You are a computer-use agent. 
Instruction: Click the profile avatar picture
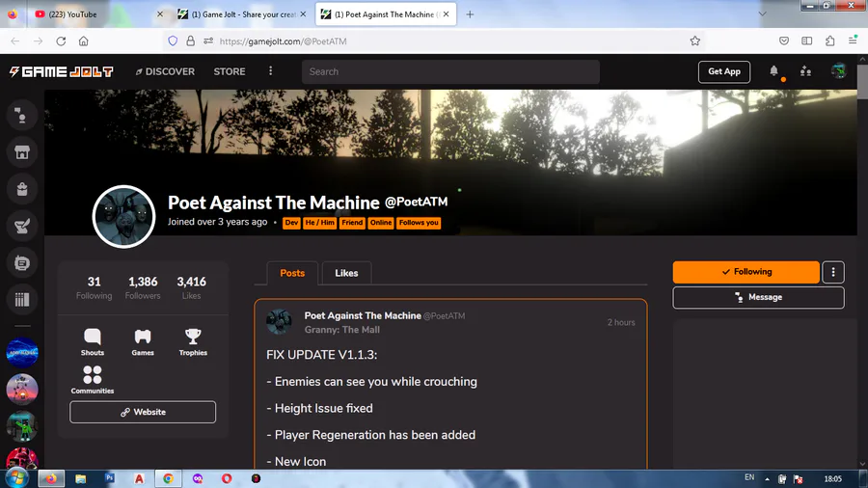point(123,216)
